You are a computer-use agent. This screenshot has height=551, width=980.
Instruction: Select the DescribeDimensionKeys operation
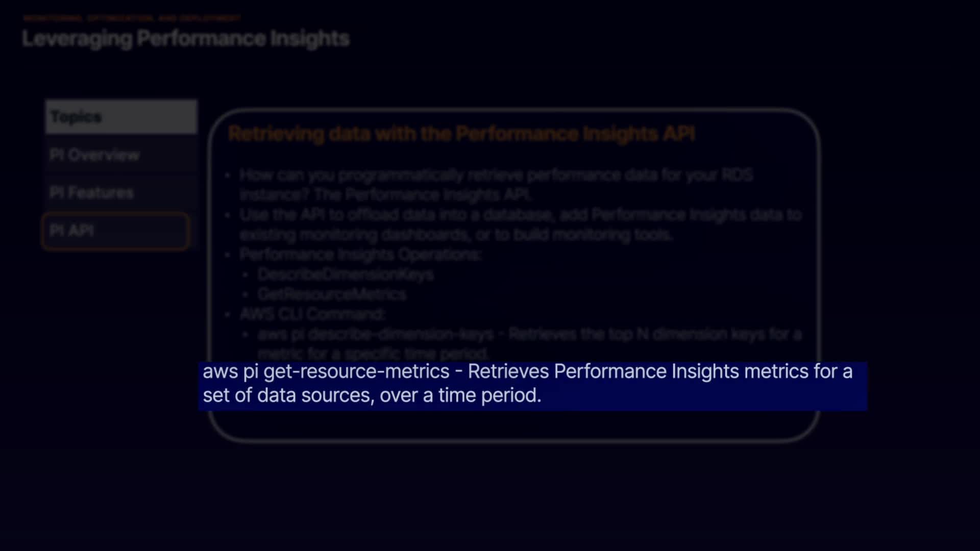click(346, 274)
